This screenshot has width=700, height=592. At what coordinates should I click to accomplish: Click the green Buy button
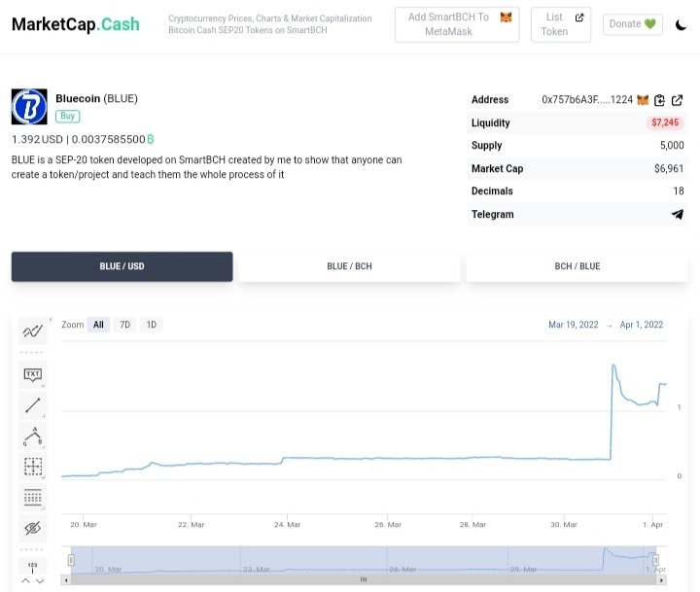coord(67,116)
